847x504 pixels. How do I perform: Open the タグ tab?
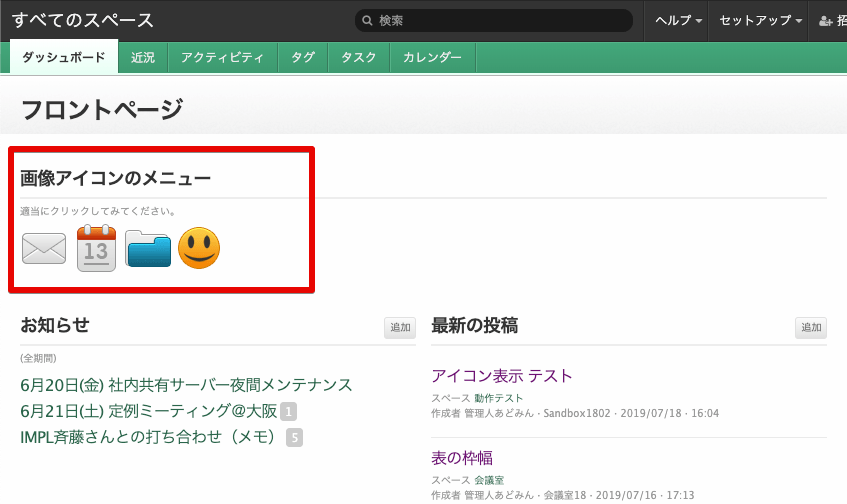302,57
